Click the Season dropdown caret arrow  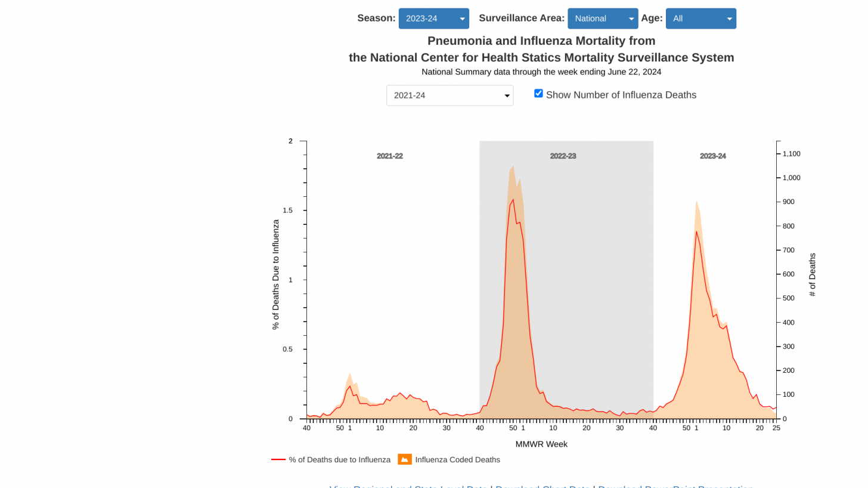point(462,19)
